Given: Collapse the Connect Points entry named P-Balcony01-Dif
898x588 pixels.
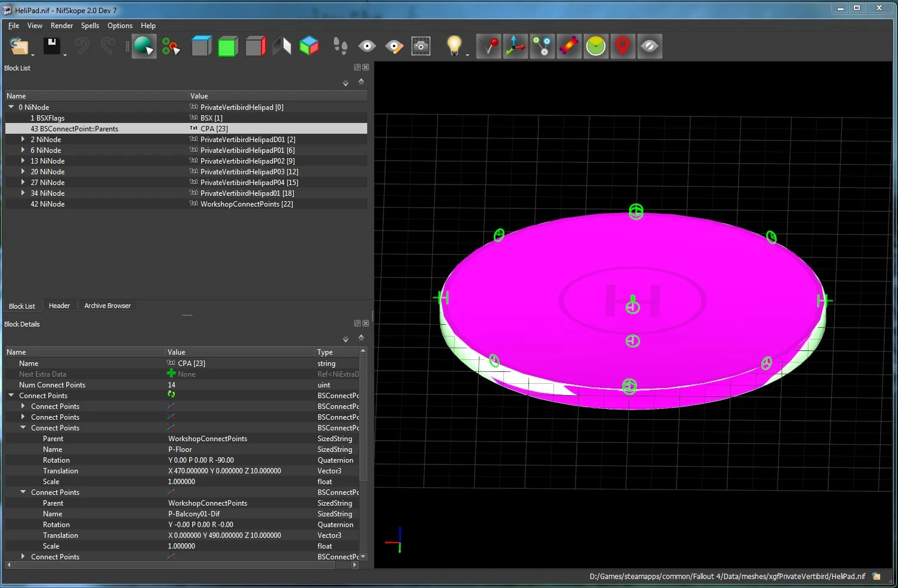Looking at the screenshot, I should (x=23, y=492).
